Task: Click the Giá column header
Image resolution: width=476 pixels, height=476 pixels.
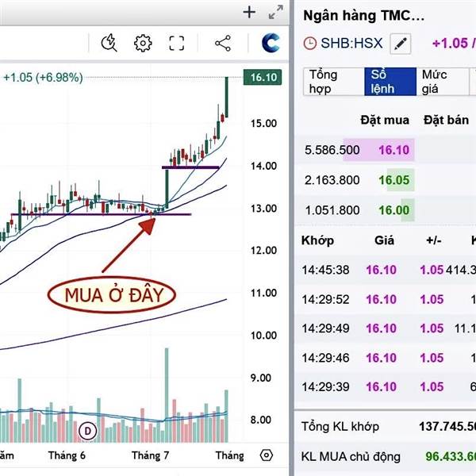Action: (x=384, y=240)
